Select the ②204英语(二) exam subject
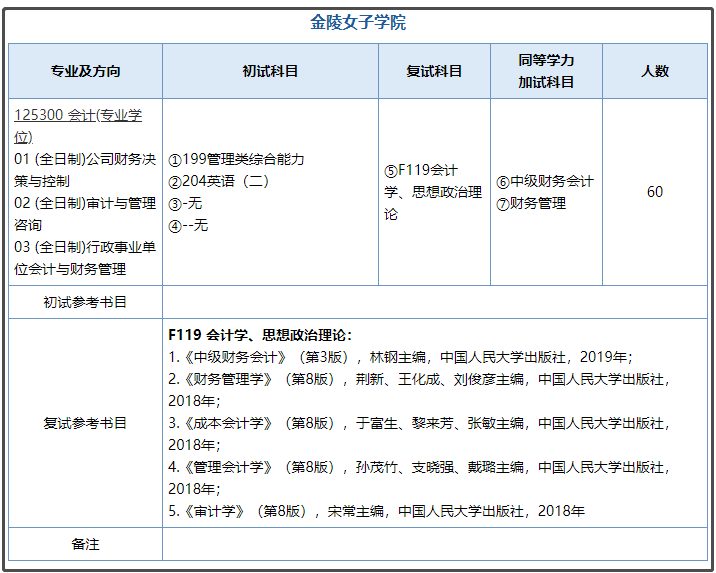The image size is (716, 573). 219,181
